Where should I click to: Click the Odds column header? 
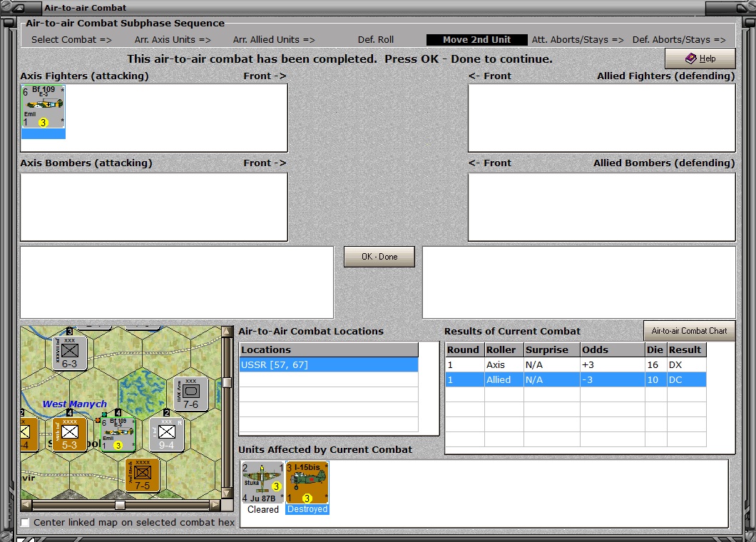(x=613, y=349)
